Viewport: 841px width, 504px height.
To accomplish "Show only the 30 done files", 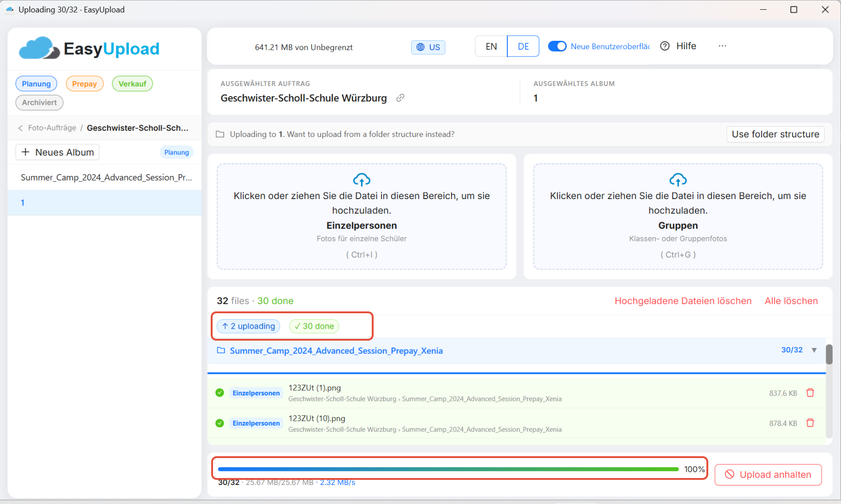I will (x=314, y=326).
